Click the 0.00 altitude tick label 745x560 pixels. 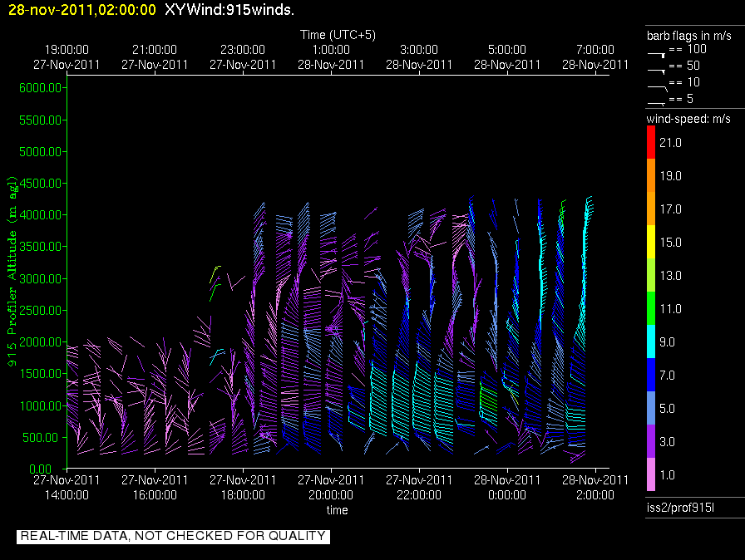coord(41,469)
